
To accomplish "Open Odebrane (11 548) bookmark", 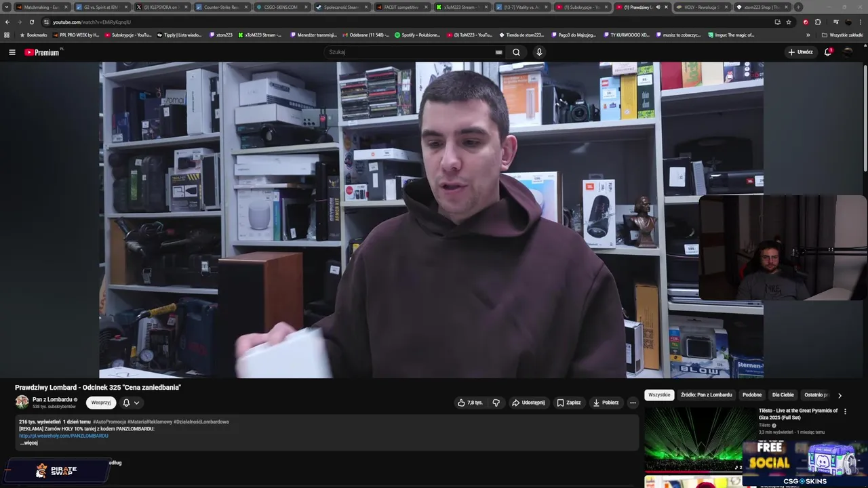I will click(366, 35).
